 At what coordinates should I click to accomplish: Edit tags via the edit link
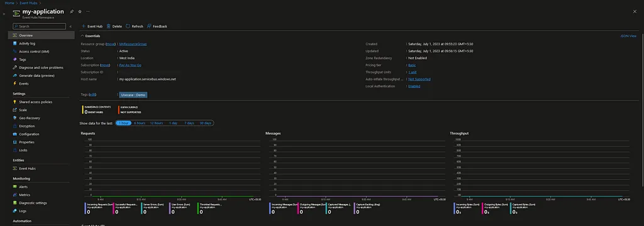tap(92, 95)
